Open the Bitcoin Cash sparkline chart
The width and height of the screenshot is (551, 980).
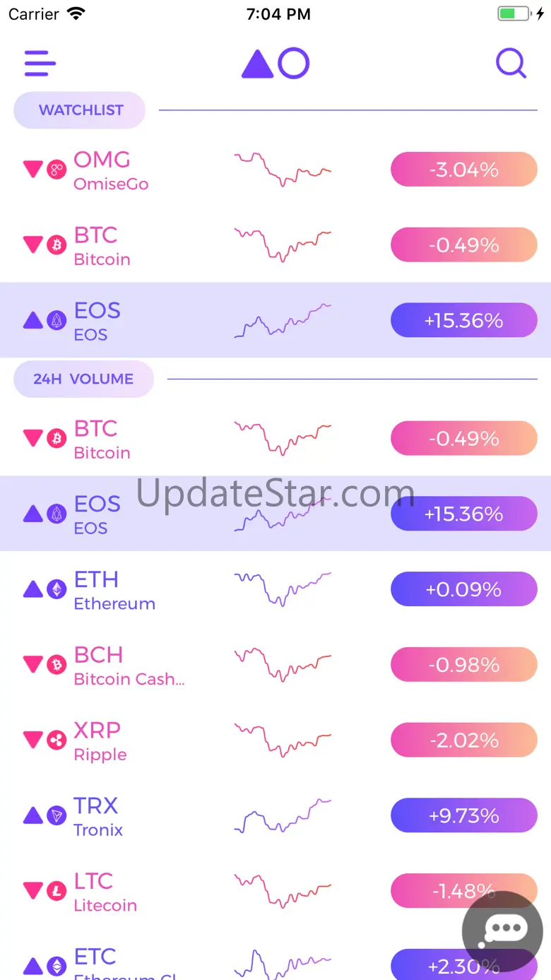283,664
